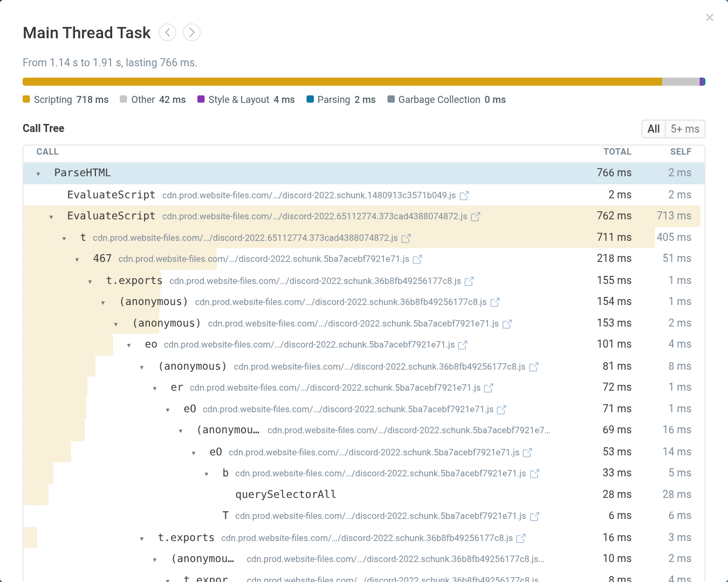Open external link in 154 ms anonymous row
728x582 pixels.
pos(495,302)
